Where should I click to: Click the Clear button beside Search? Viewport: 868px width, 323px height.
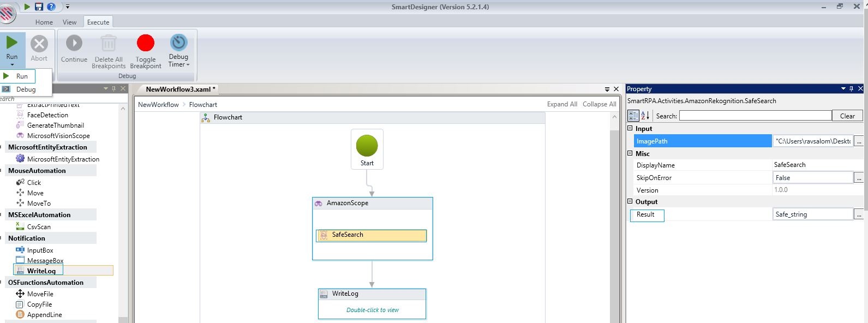click(847, 116)
